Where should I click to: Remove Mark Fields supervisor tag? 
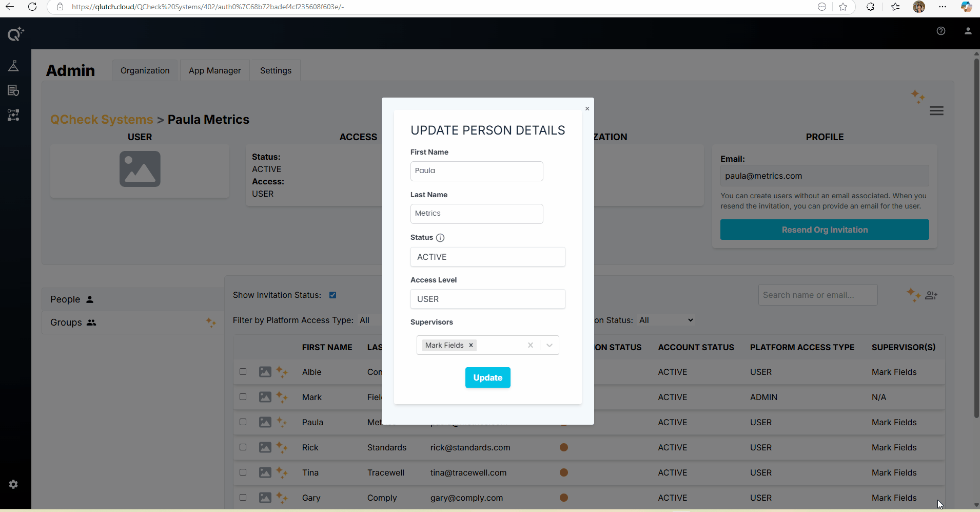coord(471,345)
